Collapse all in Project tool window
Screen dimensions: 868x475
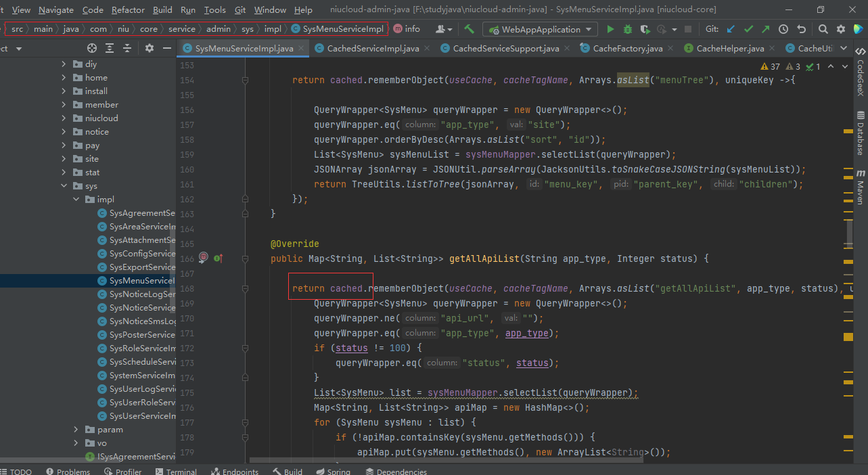point(127,49)
